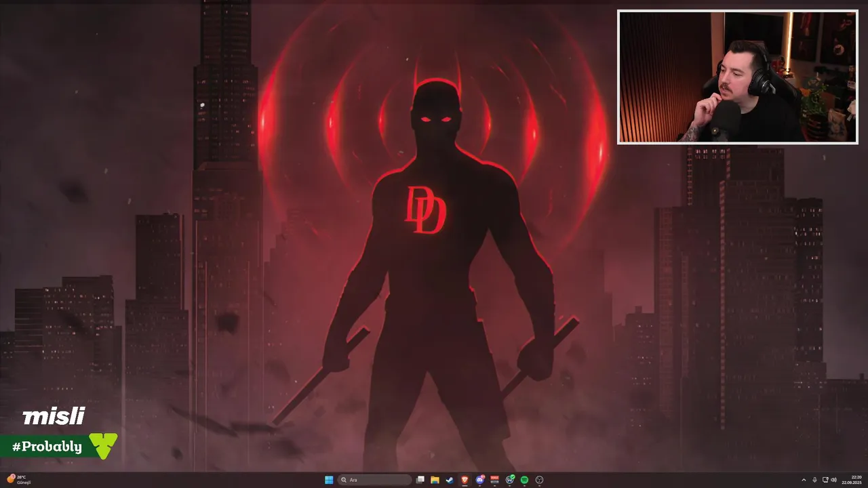
Task: Click the microphone icon in the system tray
Action: tap(814, 480)
